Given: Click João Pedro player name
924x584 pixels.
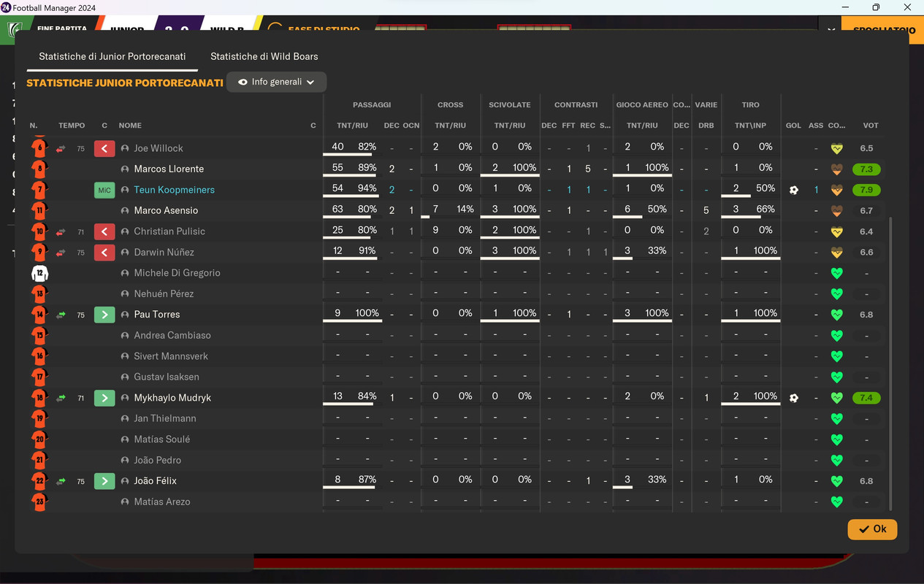Looking at the screenshot, I should [x=157, y=460].
